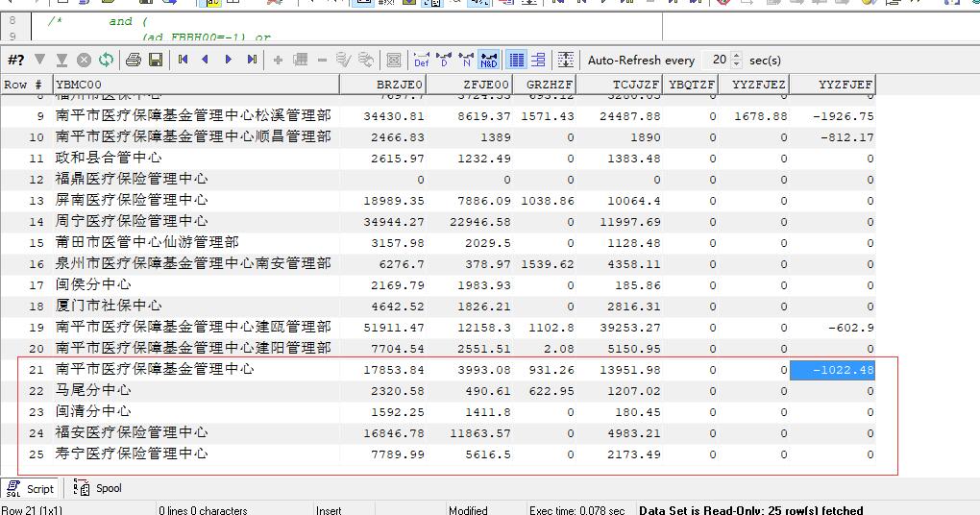Jump to the first record
This screenshot has height=515, width=980.
click(184, 60)
